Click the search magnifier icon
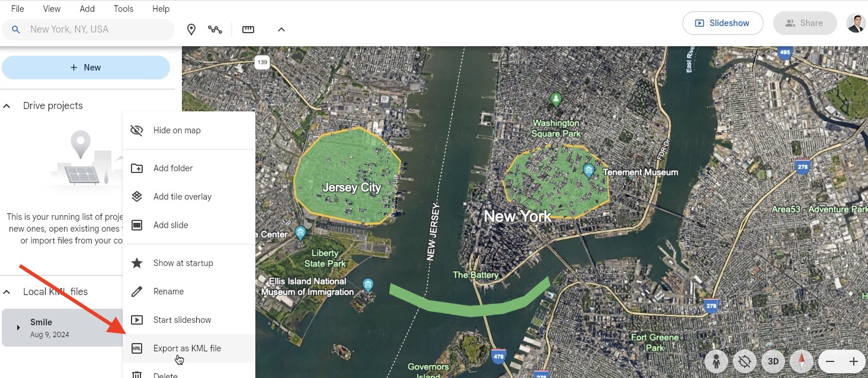Image resolution: width=868 pixels, height=378 pixels. click(x=16, y=29)
